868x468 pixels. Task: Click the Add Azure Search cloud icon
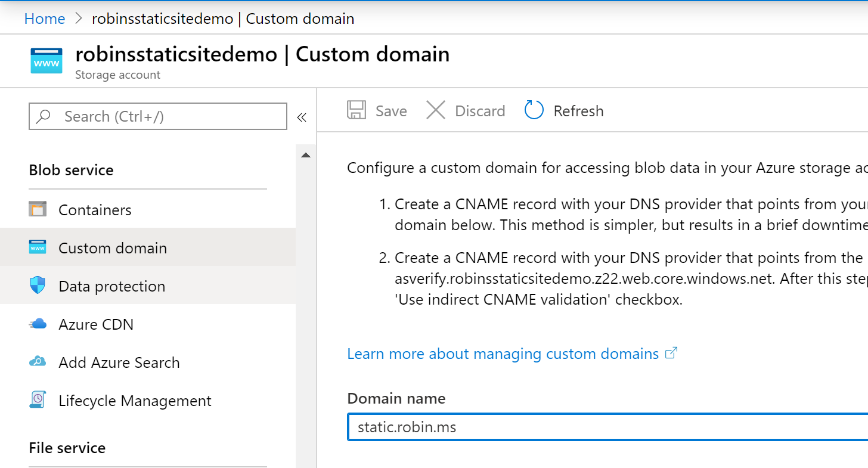point(39,362)
